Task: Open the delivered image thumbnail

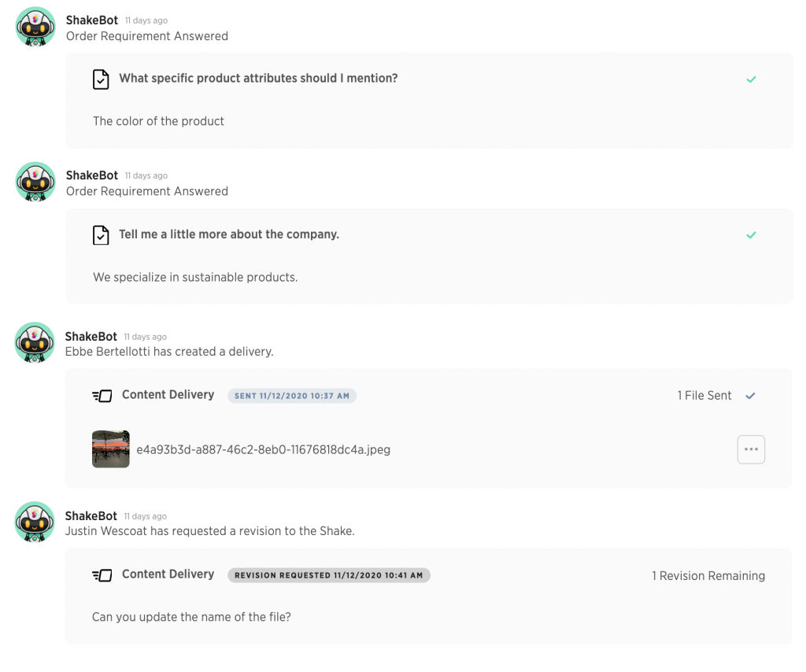Action: 111,449
